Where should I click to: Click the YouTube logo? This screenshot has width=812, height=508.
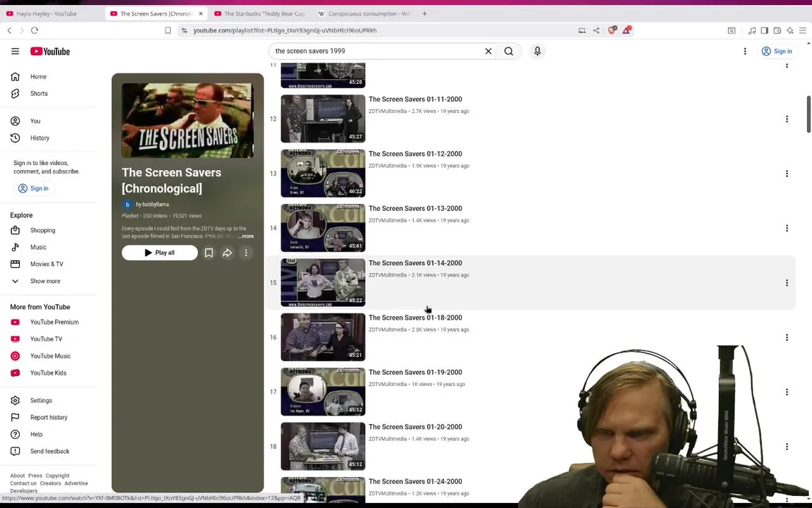(50, 52)
